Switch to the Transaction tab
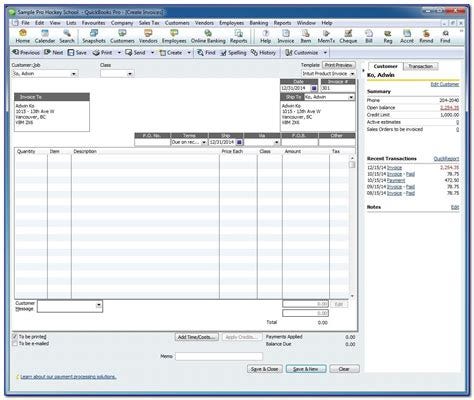 tap(420, 66)
